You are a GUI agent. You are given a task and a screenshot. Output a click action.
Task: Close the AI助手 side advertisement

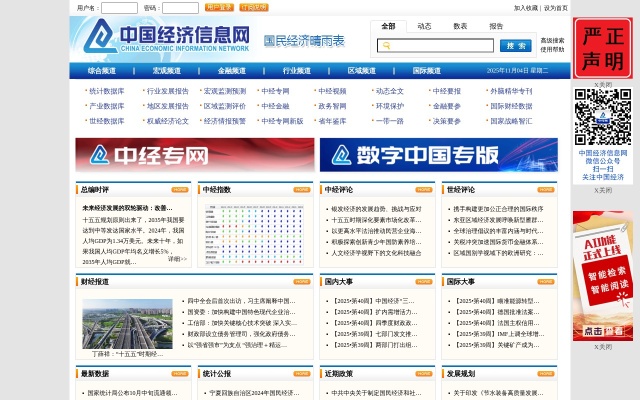603,347
